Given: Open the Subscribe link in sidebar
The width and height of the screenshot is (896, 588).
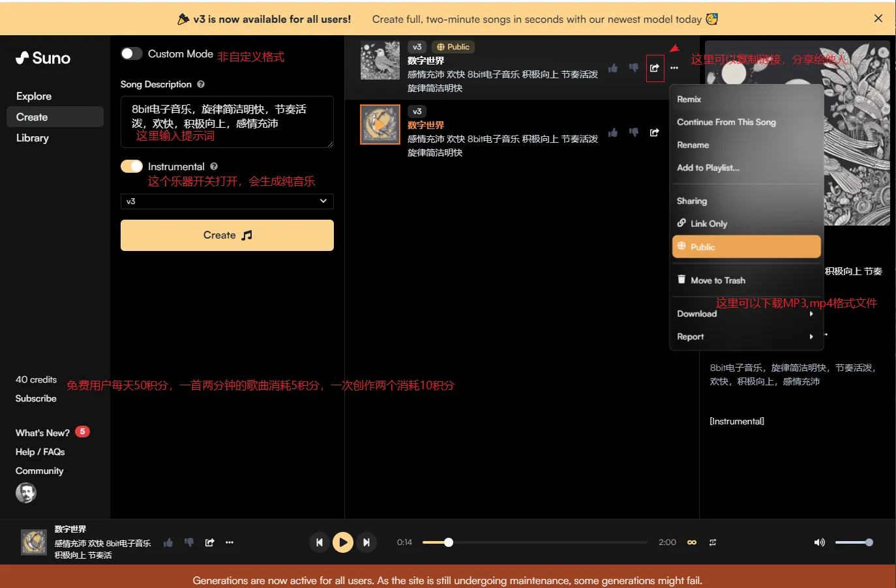Looking at the screenshot, I should [36, 398].
